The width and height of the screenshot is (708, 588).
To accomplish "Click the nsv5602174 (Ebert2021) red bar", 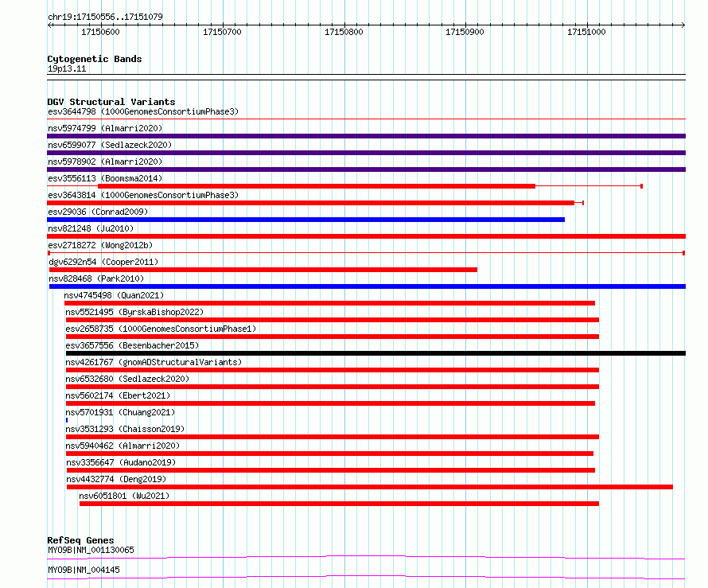I will click(330, 403).
